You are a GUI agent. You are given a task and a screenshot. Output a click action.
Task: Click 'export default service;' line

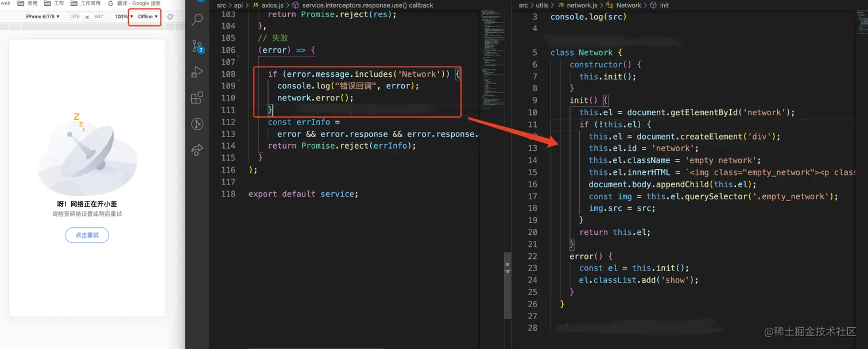[x=303, y=194]
